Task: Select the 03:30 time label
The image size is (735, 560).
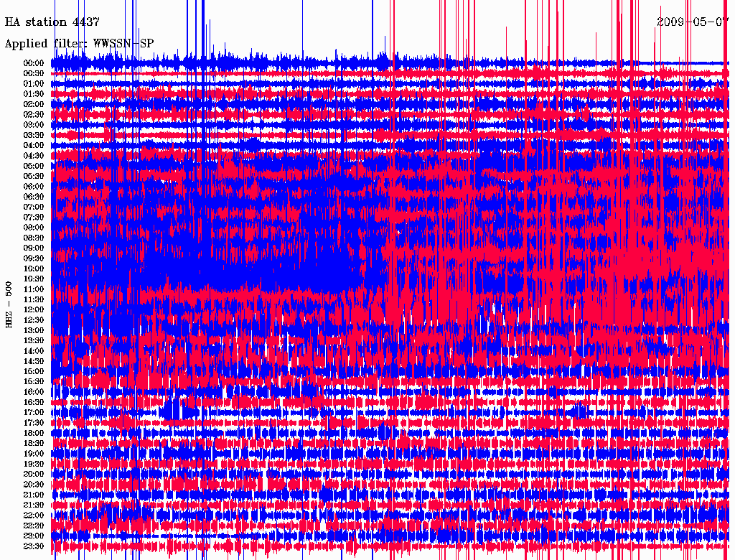Action: [34, 135]
